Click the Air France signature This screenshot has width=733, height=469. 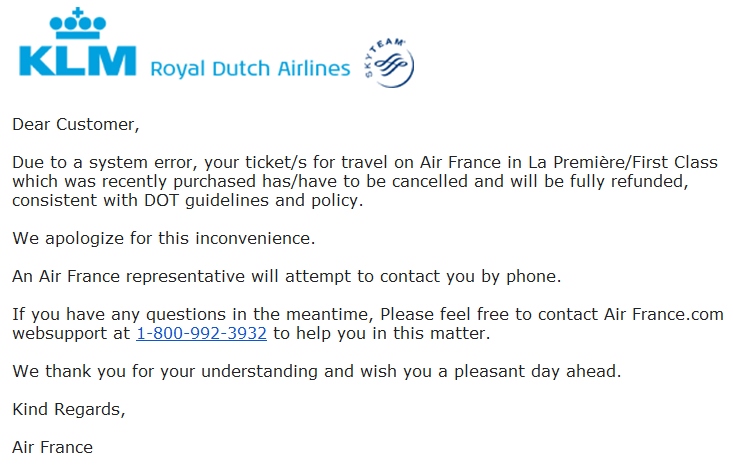(x=52, y=447)
